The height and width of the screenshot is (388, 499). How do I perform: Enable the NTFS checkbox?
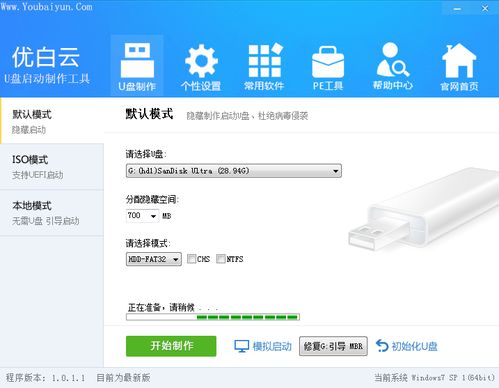pyautogui.click(x=220, y=259)
